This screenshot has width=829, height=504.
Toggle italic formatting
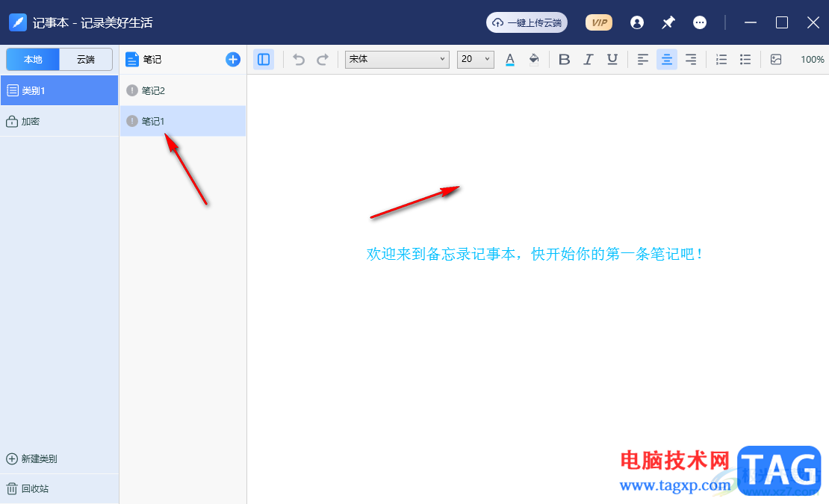click(x=589, y=59)
